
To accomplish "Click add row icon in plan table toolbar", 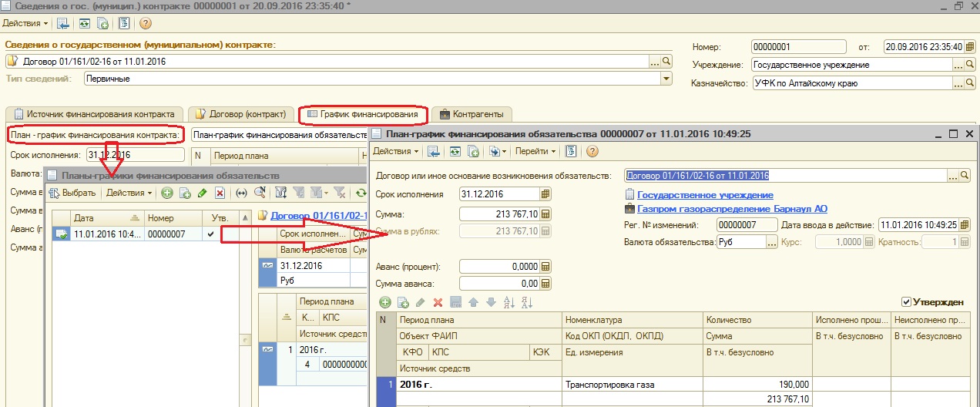I will coord(384,303).
